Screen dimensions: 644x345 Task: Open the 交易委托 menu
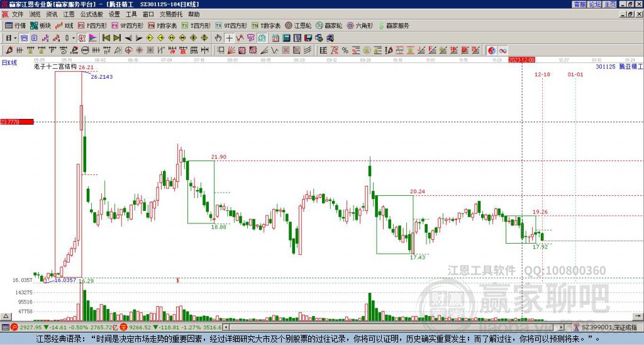(171, 14)
